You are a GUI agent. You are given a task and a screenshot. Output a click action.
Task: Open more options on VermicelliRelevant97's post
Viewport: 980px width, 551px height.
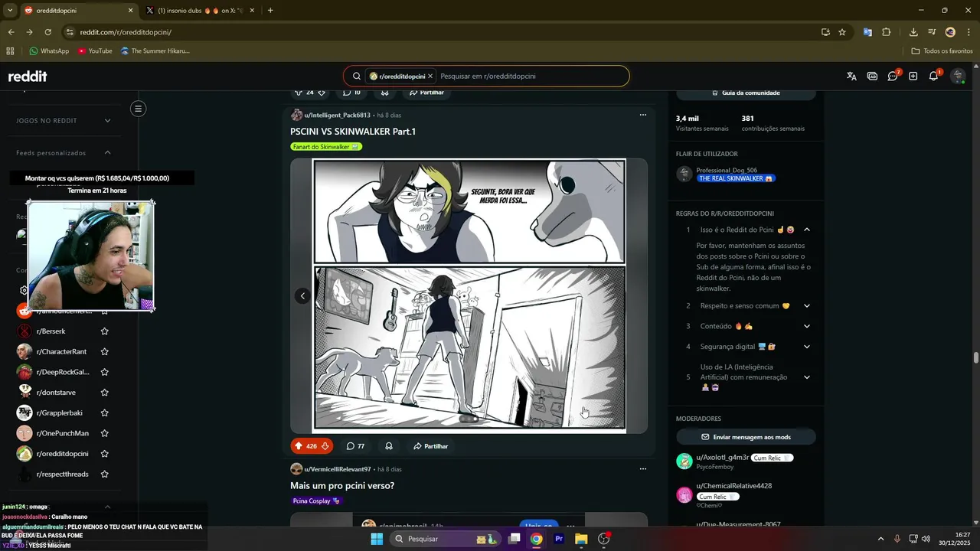tap(643, 469)
